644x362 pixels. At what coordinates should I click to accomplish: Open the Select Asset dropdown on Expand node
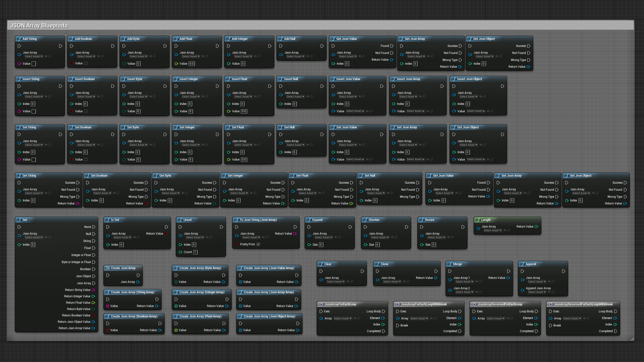[323, 237]
